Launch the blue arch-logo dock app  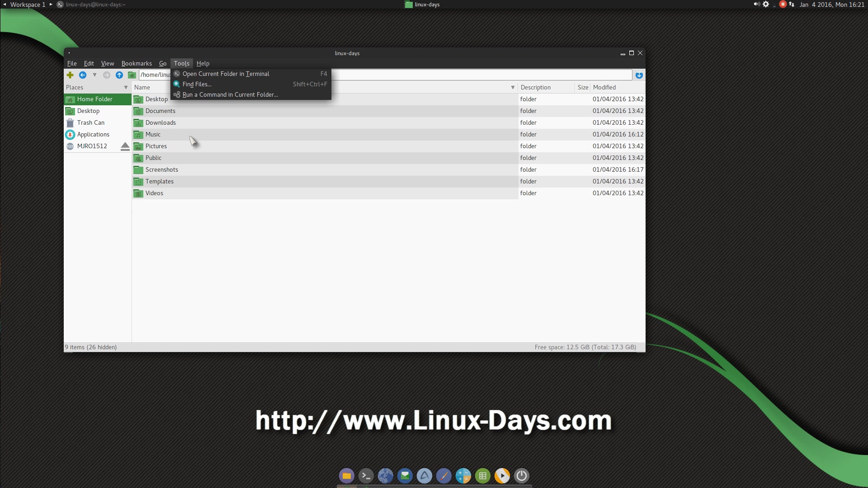tap(425, 475)
